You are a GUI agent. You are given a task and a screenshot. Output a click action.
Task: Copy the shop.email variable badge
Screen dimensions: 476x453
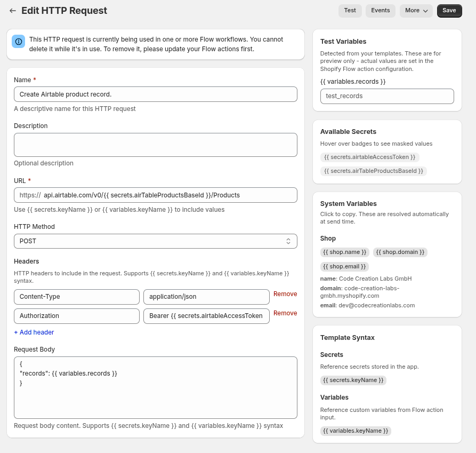tap(344, 266)
